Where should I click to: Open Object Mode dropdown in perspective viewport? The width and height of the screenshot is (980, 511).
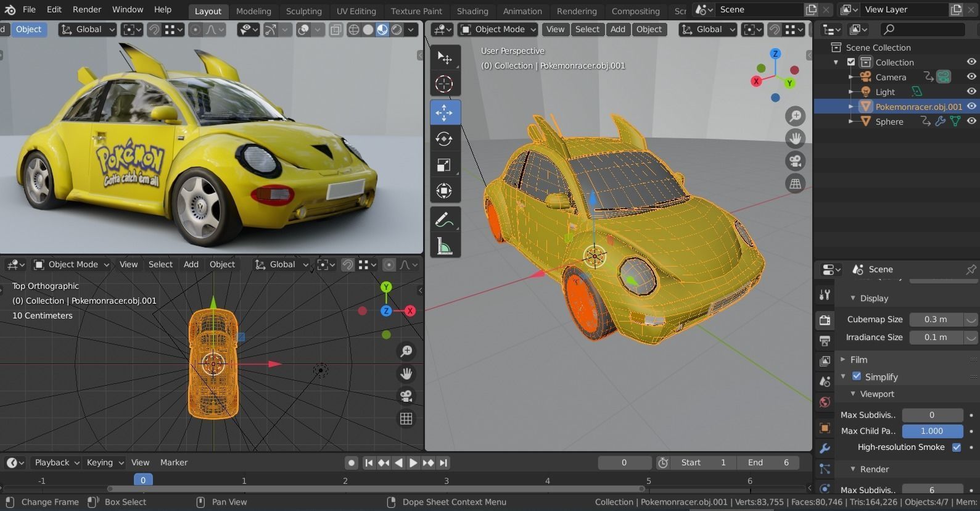tap(498, 30)
